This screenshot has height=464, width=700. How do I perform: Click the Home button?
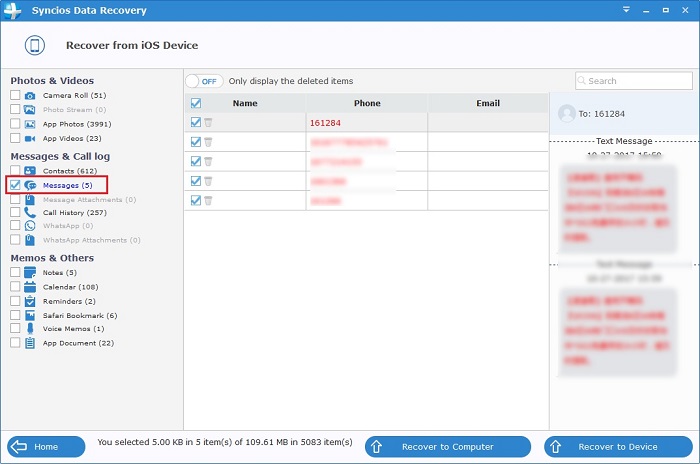46,447
